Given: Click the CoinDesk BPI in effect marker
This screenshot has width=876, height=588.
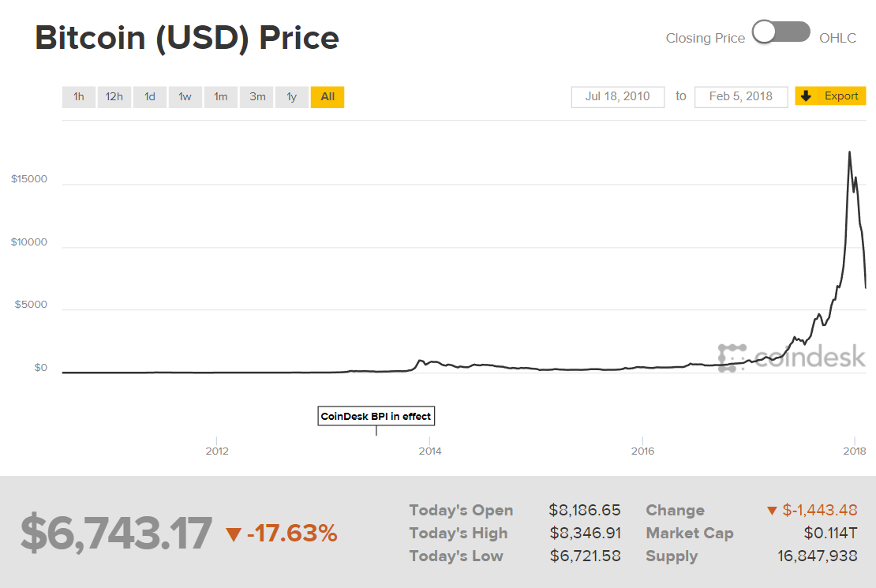Looking at the screenshot, I should pos(376,416).
